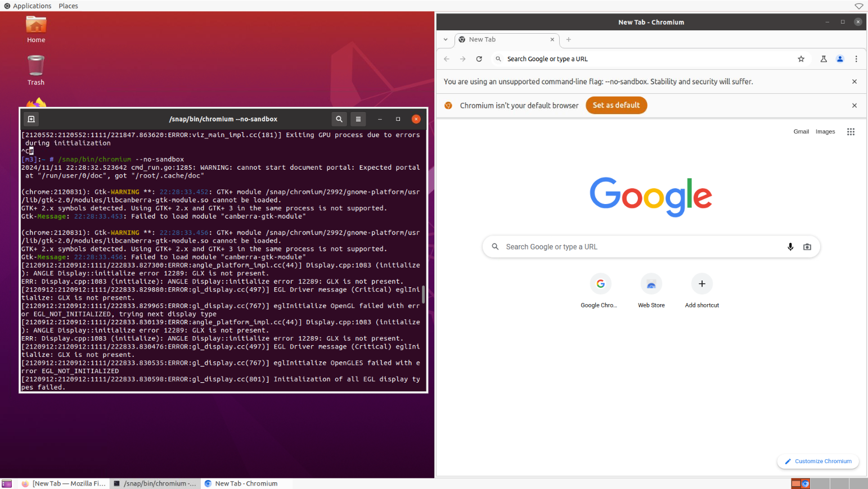Open the terminal search magnifier
The image size is (868, 489).
click(339, 119)
